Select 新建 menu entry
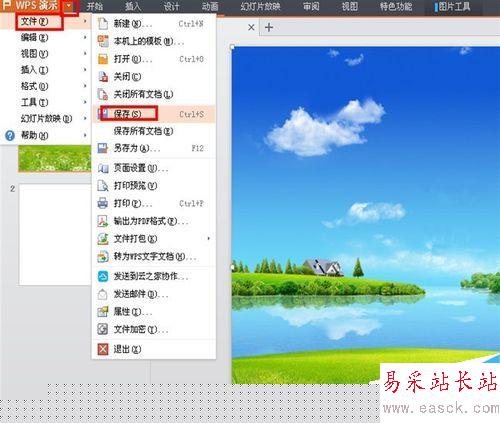500x423 pixels. (x=154, y=24)
